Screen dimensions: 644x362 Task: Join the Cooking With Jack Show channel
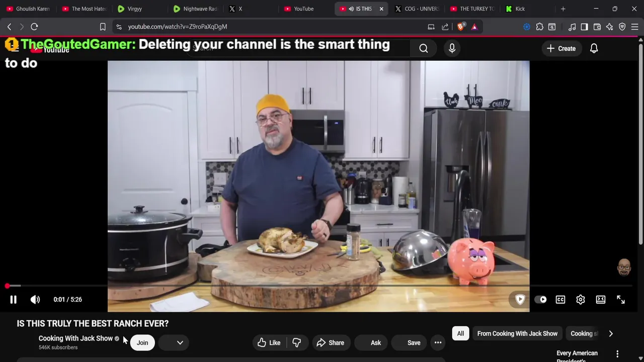tap(142, 343)
